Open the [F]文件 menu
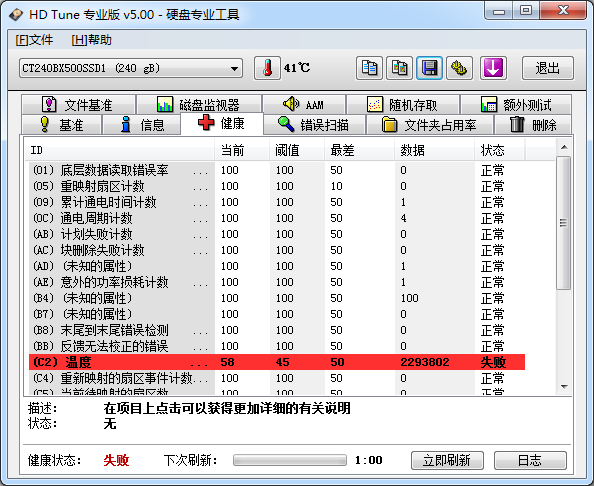Viewport: 594px width, 486px height. (34, 40)
